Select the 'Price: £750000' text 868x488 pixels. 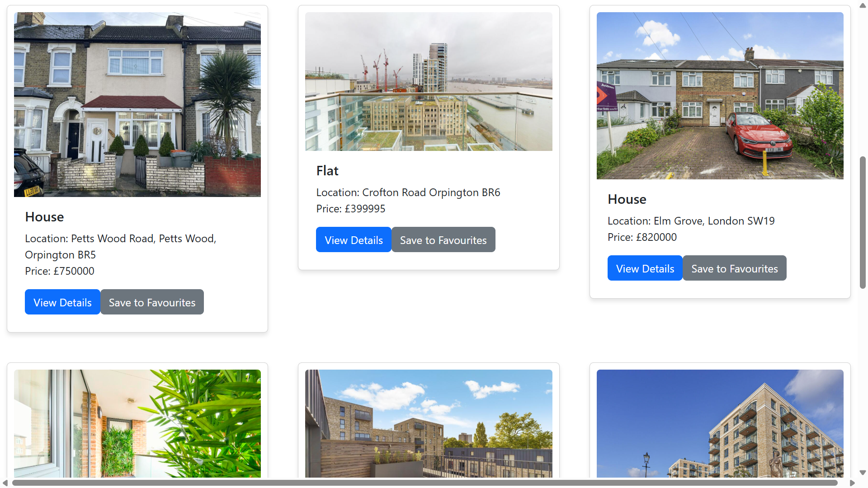(x=60, y=271)
